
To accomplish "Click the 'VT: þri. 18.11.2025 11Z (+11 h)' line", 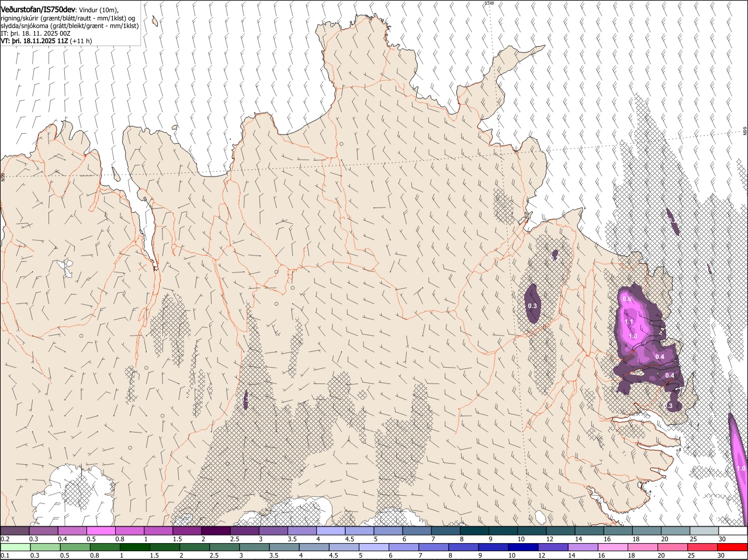I will click(46, 41).
